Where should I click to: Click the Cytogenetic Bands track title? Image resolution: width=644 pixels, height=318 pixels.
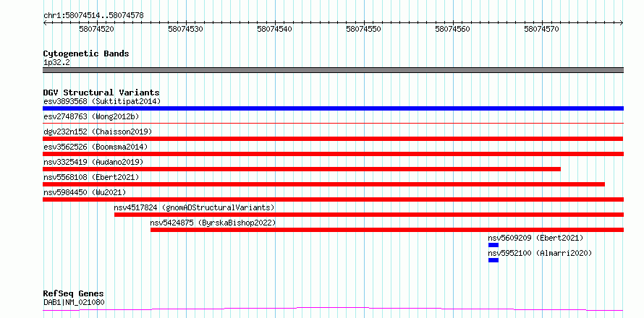coord(86,53)
